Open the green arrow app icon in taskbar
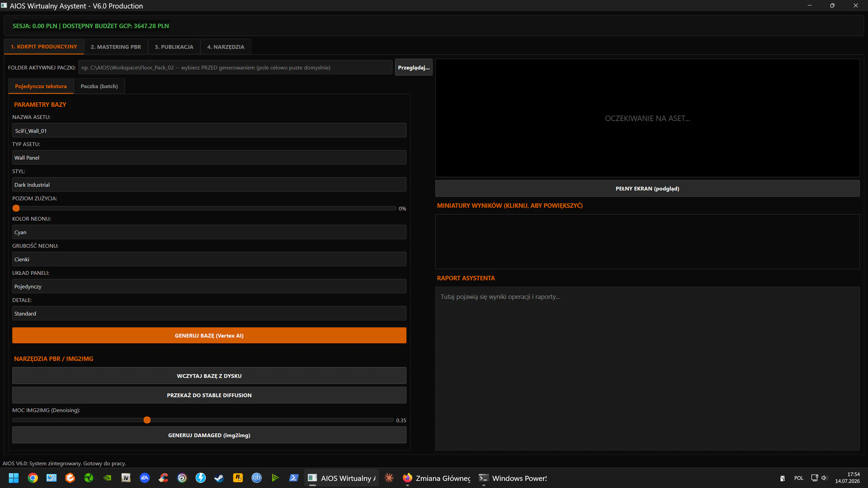 pyautogui.click(x=275, y=478)
